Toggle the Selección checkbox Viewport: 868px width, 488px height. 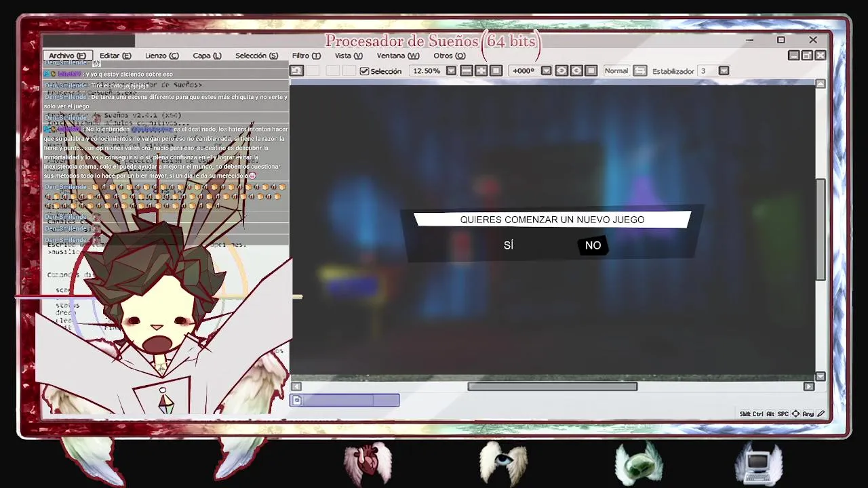(364, 71)
